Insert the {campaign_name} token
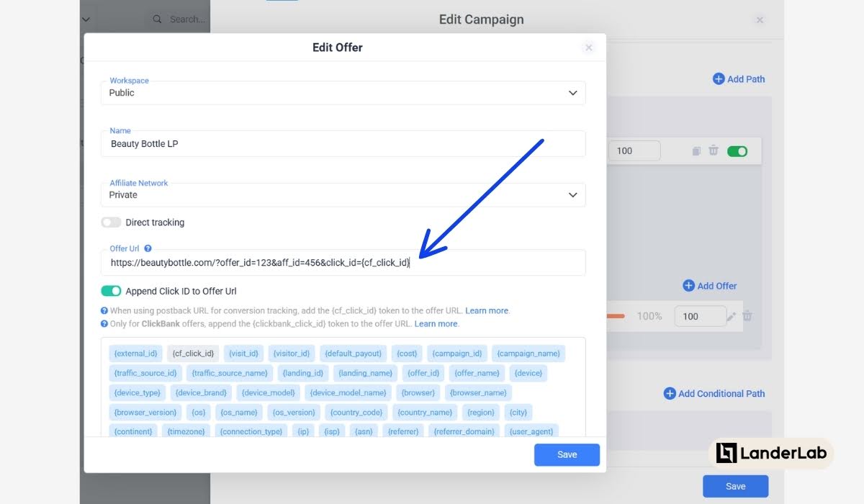 [x=528, y=354]
